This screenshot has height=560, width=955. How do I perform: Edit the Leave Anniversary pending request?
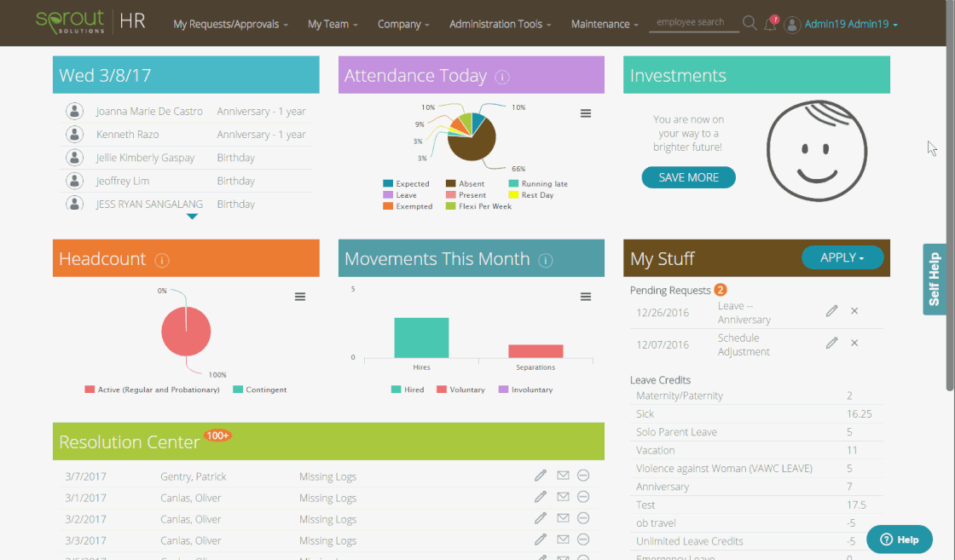(831, 311)
